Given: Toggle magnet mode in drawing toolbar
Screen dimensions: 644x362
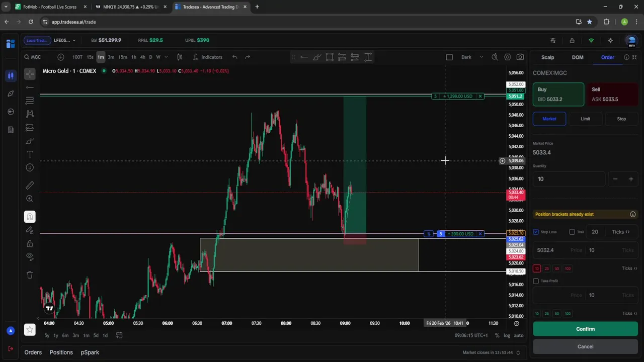Looking at the screenshot, I should click(x=30, y=217).
